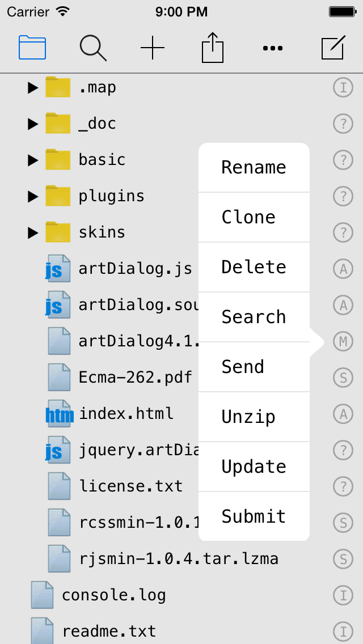Expand the plugins folder
Screen dimensions: 363x644
33,196
